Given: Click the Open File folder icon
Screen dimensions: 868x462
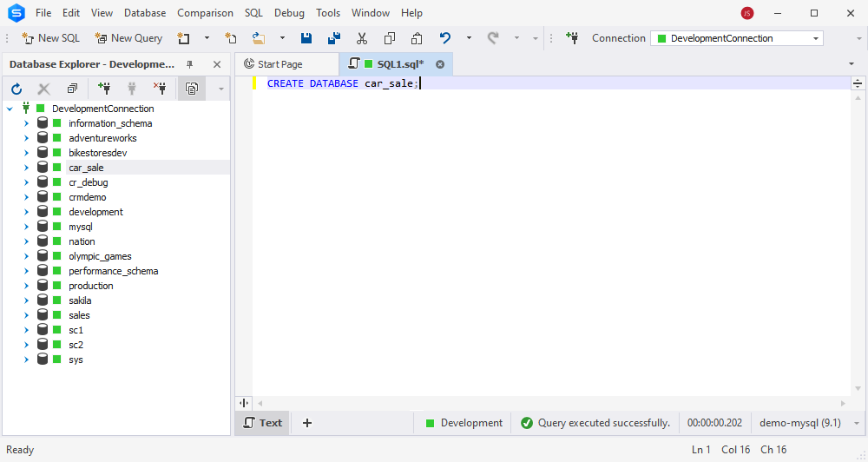Looking at the screenshot, I should pyautogui.click(x=259, y=38).
